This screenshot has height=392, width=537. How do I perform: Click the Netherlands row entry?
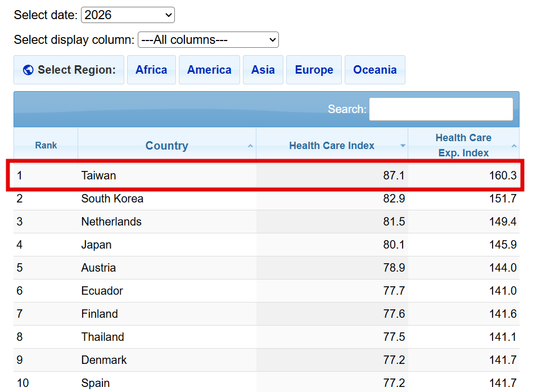[111, 222]
